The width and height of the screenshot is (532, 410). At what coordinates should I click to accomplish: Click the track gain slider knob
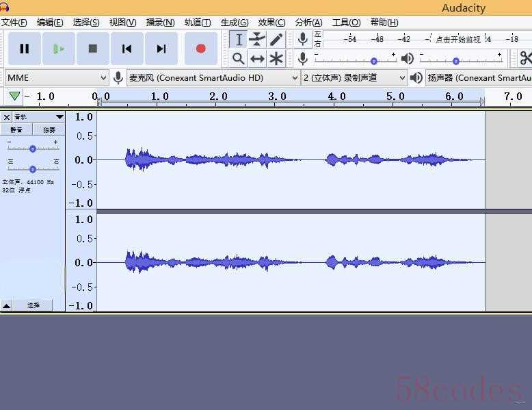point(32,149)
